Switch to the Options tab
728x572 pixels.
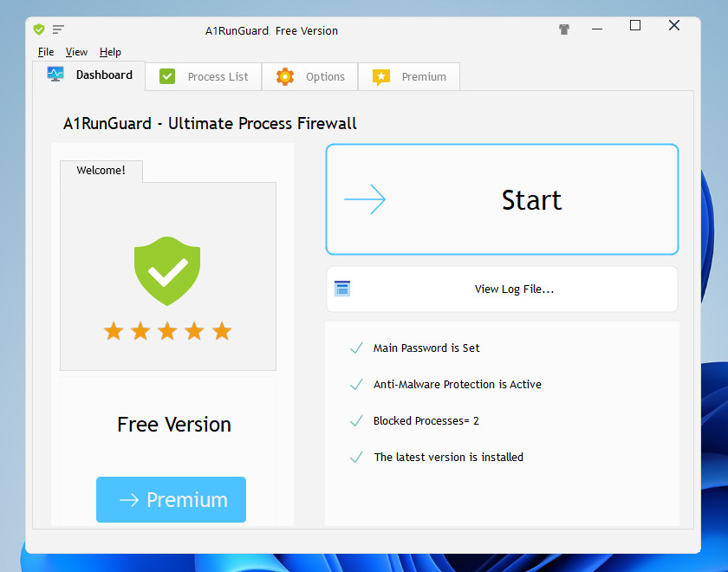[x=310, y=76]
